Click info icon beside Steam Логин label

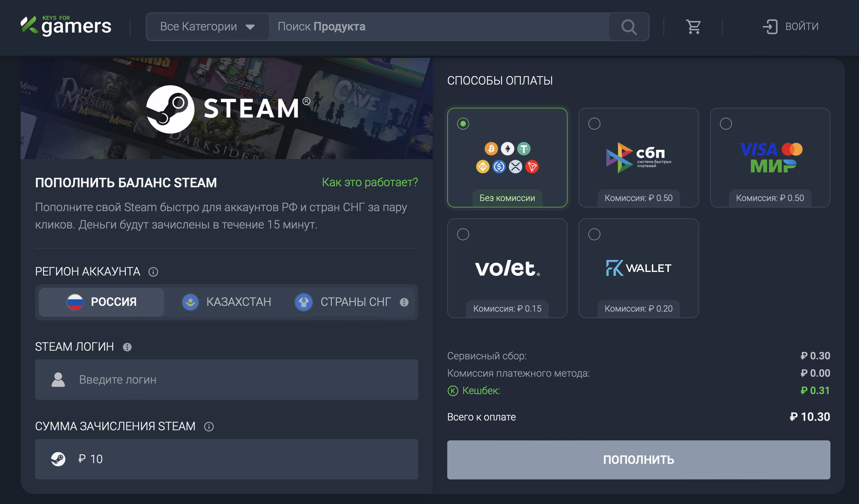(127, 347)
